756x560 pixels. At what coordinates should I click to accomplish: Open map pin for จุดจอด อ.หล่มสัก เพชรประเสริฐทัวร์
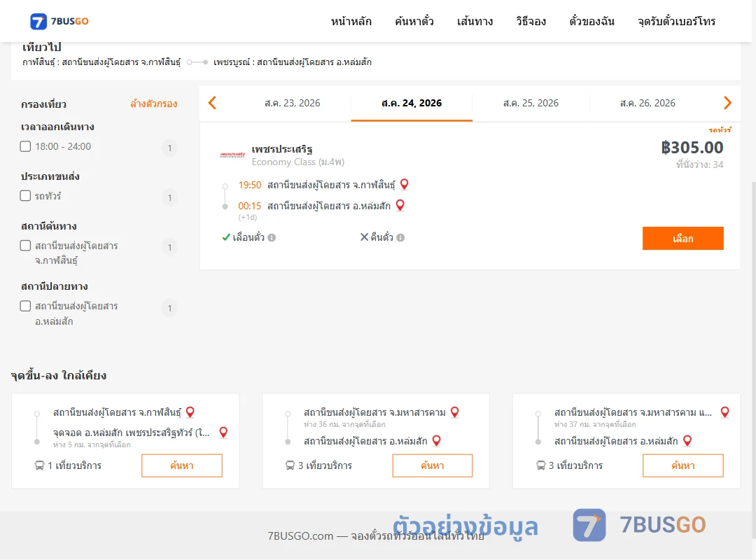click(x=223, y=433)
